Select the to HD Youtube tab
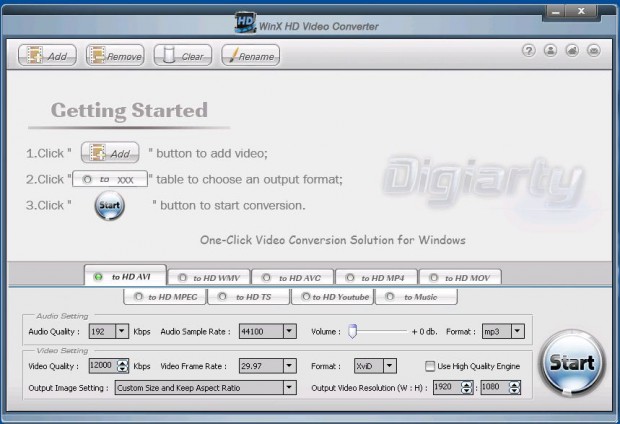The image size is (620, 424). click(x=333, y=297)
